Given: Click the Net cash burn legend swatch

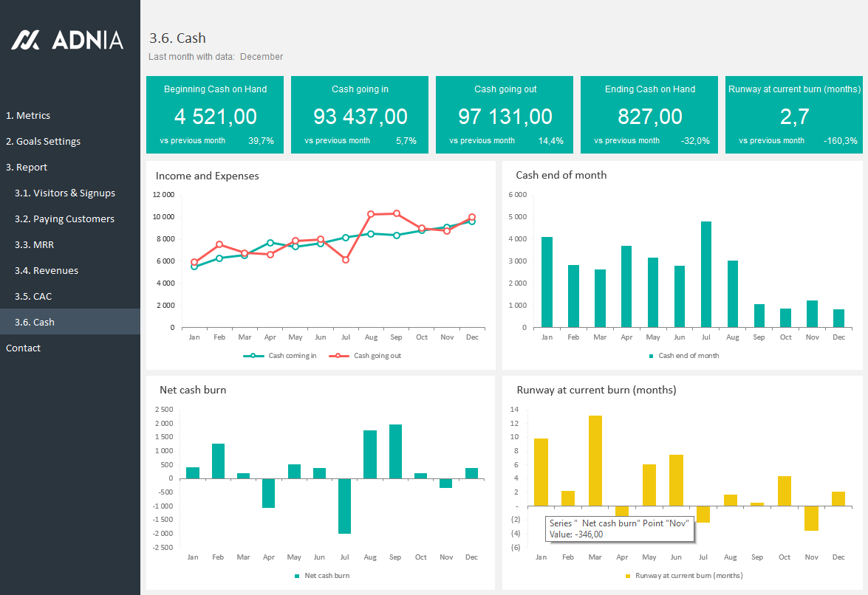Looking at the screenshot, I should [x=298, y=576].
